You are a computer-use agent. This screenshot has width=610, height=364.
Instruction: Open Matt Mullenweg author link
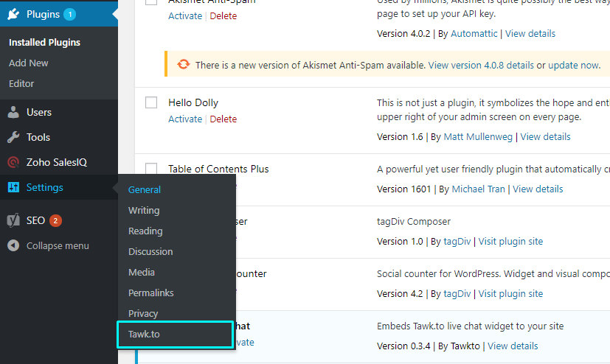tap(478, 137)
